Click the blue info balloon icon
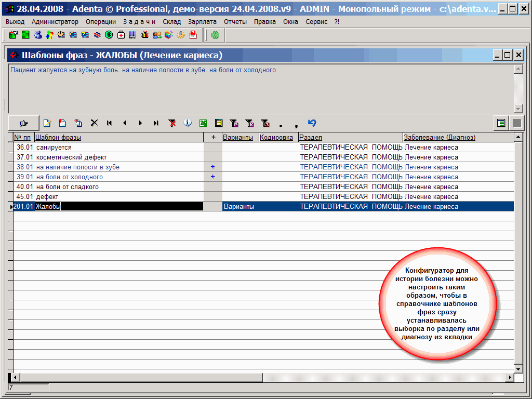The image size is (532, 399). pos(188,123)
